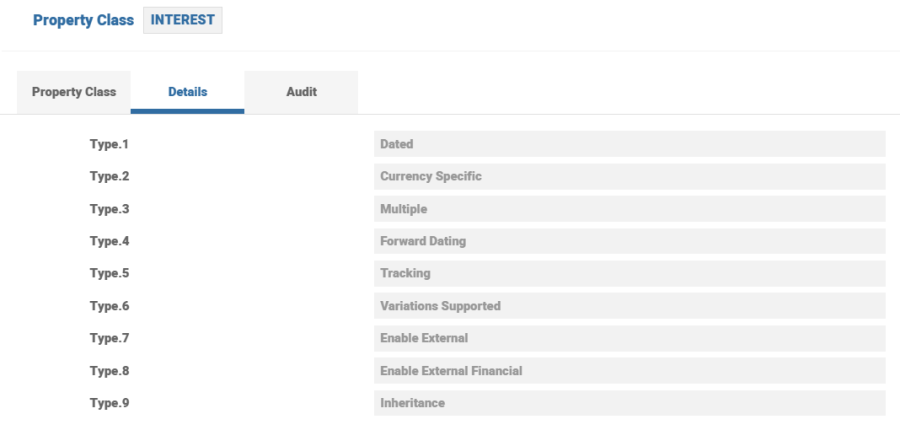
Task: Click the Multiple field
Action: pyautogui.click(x=629, y=209)
